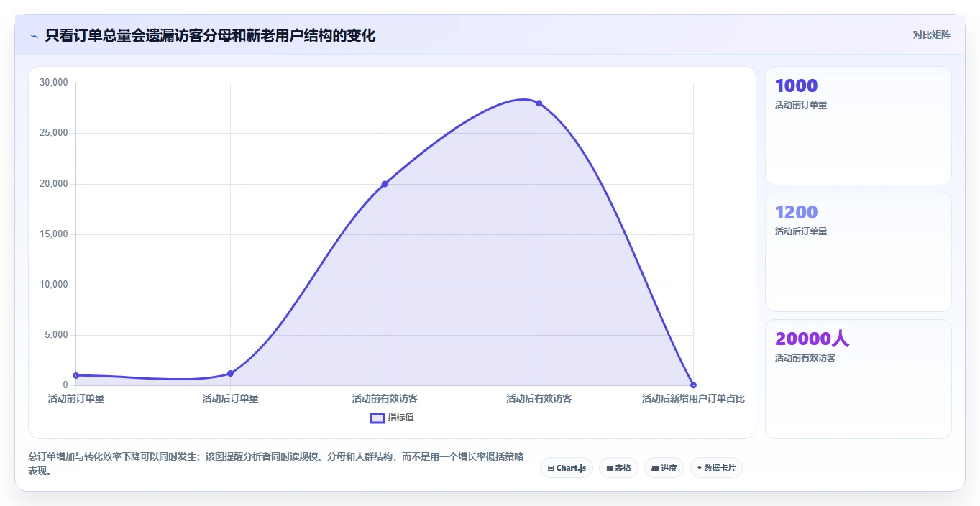980x506 pixels.
Task: Click the y-axis value 10,000
Action: 54,285
